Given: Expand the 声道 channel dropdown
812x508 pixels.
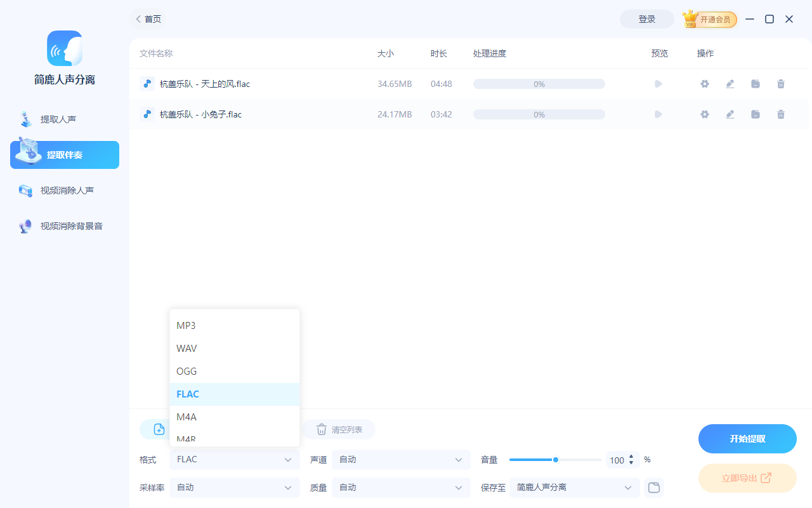Looking at the screenshot, I should (x=400, y=459).
